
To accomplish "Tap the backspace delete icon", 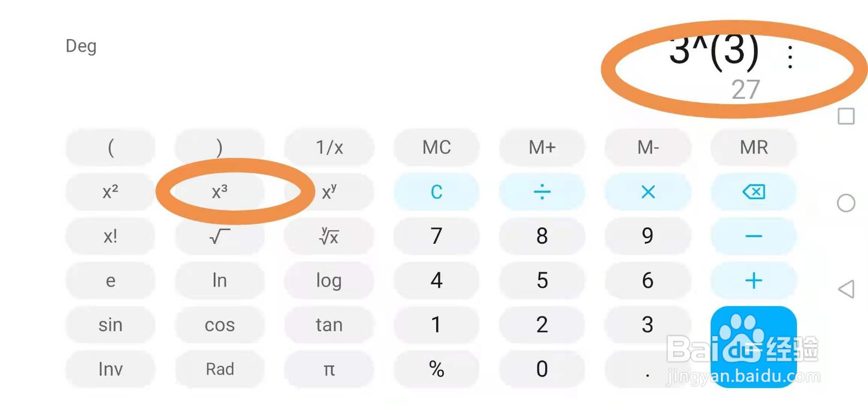I will click(754, 192).
